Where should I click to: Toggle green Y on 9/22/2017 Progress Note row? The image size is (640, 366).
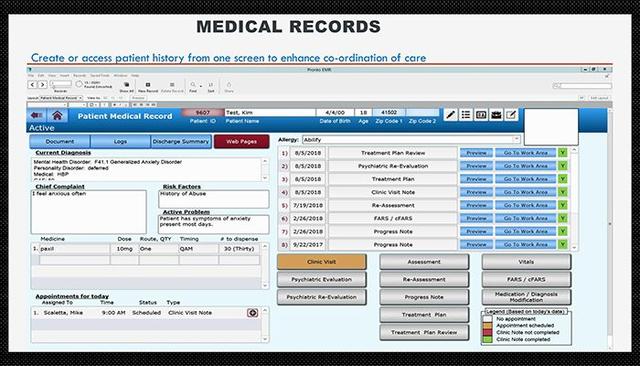562,244
